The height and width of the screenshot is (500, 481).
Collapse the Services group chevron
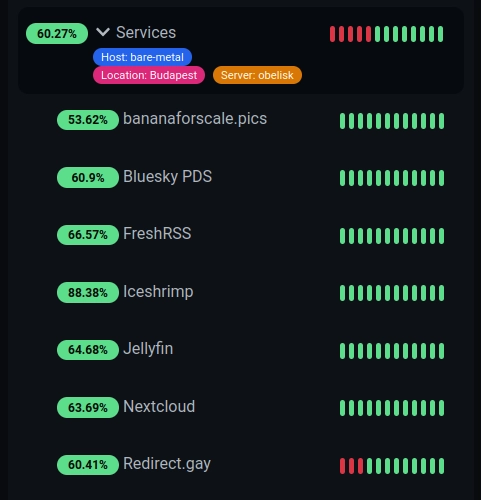[x=103, y=32]
